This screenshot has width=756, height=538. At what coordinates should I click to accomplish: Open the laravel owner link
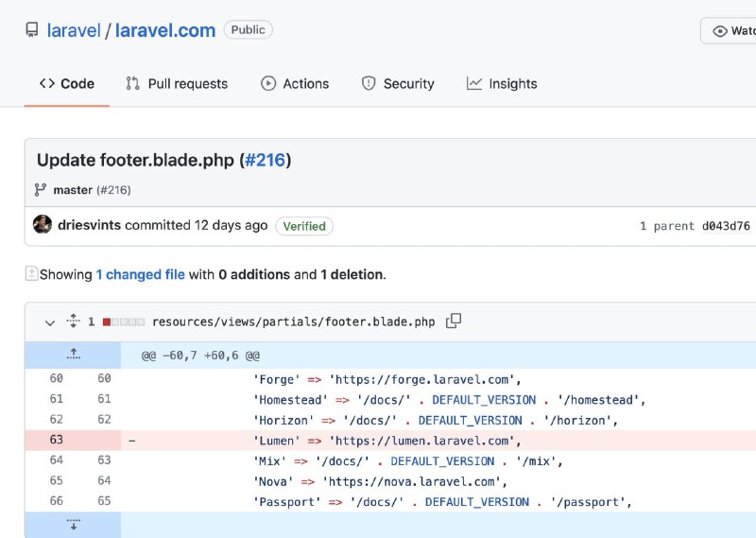coord(74,30)
